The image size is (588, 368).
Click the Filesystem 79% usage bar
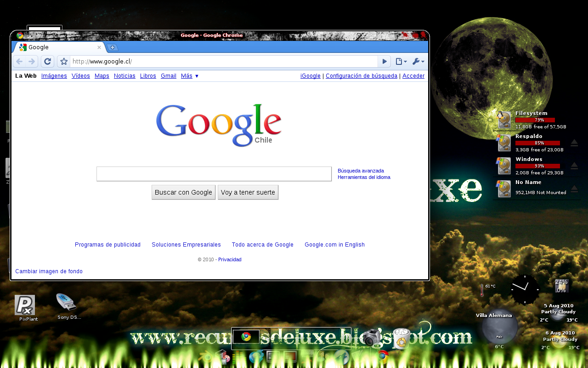coord(535,120)
